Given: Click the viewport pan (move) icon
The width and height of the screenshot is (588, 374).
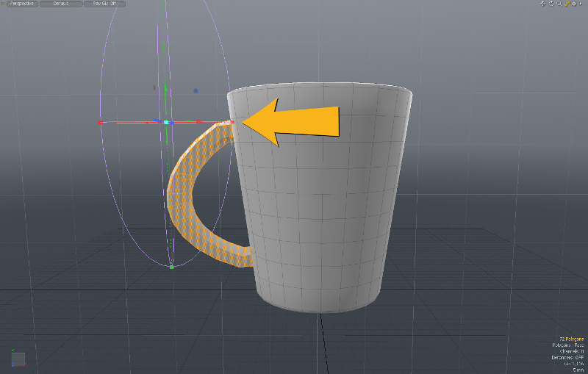Looking at the screenshot, I should 542,4.
